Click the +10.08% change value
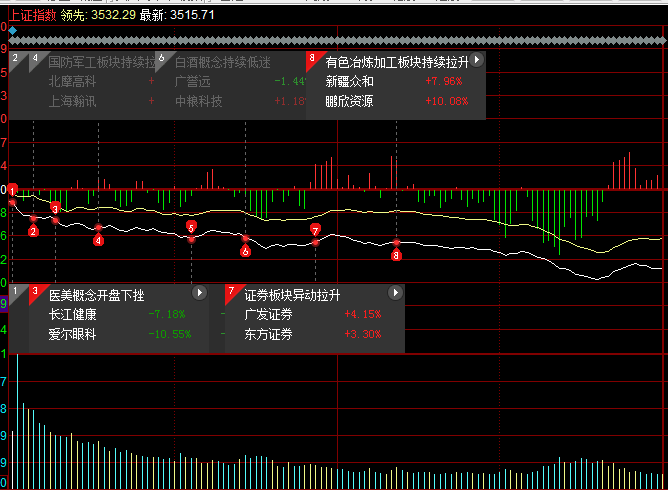 [446, 101]
